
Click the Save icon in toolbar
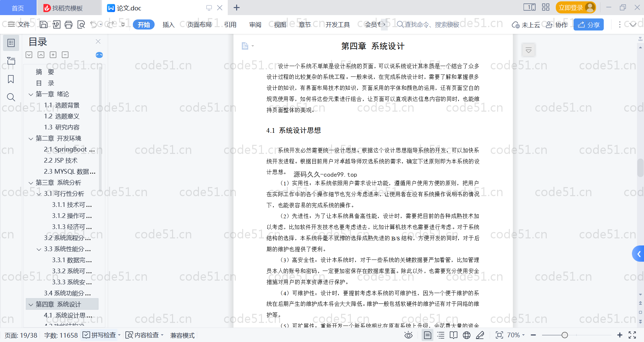pos(44,24)
